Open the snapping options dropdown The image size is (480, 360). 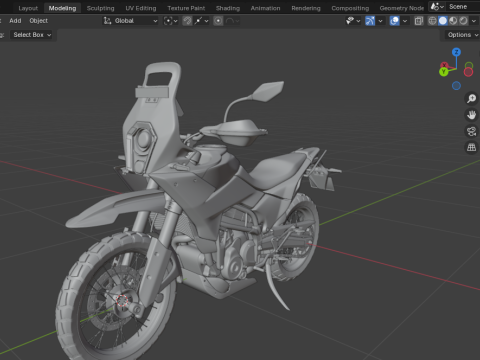click(202, 21)
